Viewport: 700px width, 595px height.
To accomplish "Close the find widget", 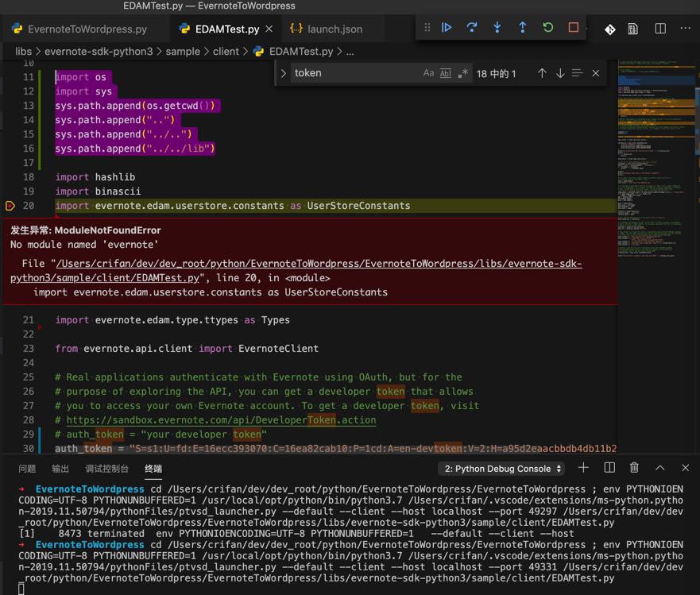I will tap(596, 73).
